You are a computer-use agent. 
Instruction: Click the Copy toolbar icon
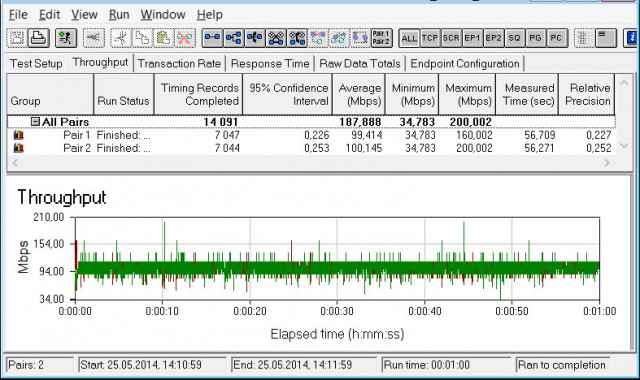[x=142, y=38]
